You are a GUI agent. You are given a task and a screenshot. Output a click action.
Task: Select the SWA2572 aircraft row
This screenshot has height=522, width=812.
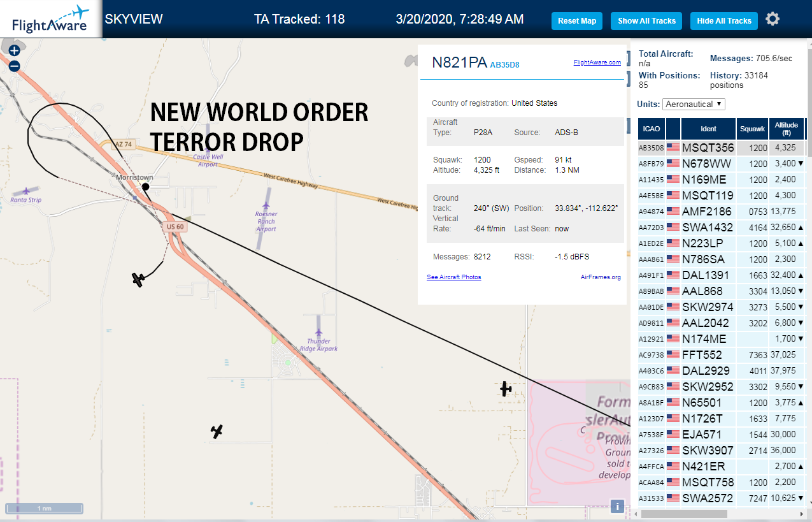pyautogui.click(x=722, y=498)
